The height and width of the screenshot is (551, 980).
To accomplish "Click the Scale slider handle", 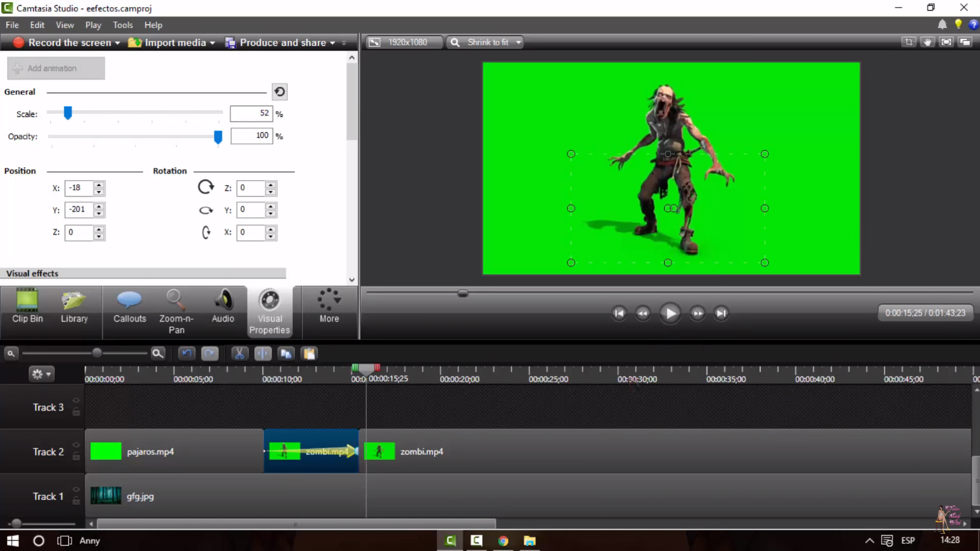I will tap(67, 113).
